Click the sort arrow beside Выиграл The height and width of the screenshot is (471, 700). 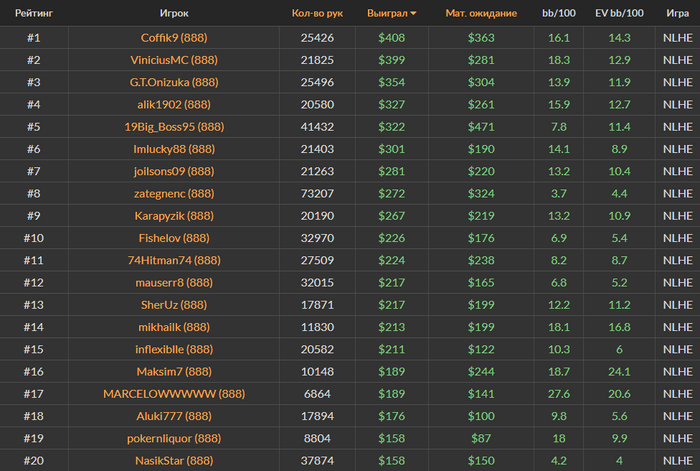[414, 14]
